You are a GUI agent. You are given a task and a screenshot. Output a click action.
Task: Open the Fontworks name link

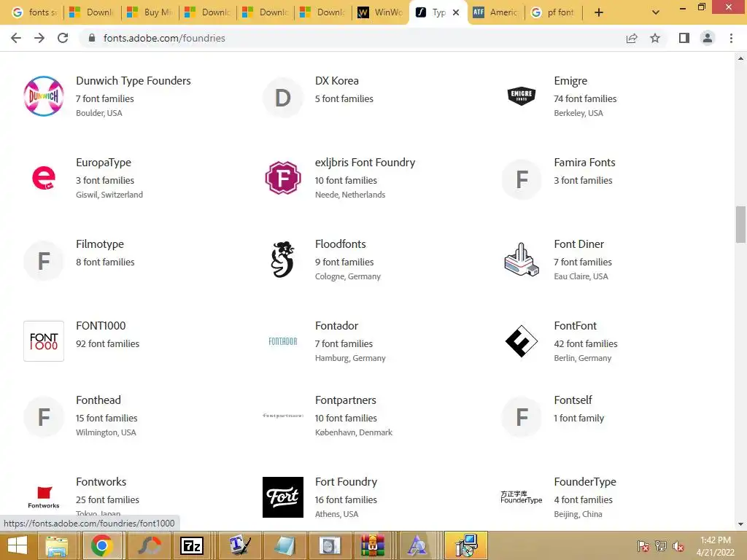click(101, 482)
